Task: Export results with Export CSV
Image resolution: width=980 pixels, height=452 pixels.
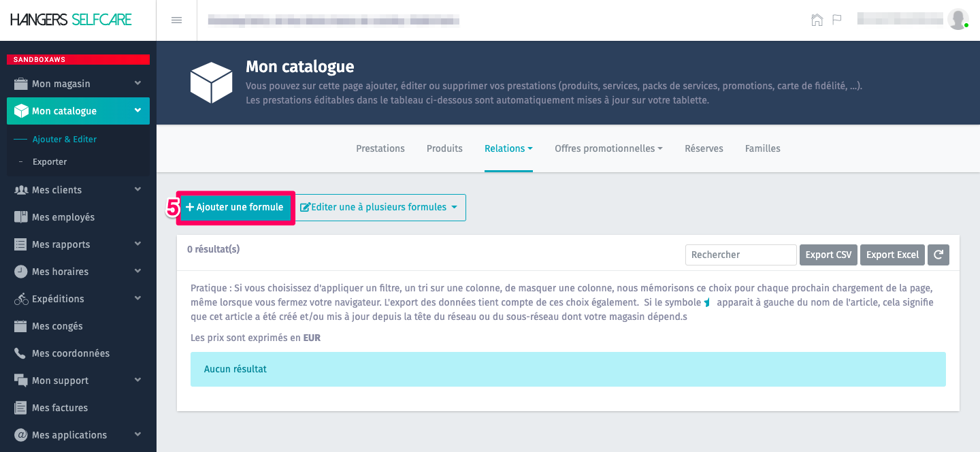Action: (x=828, y=255)
